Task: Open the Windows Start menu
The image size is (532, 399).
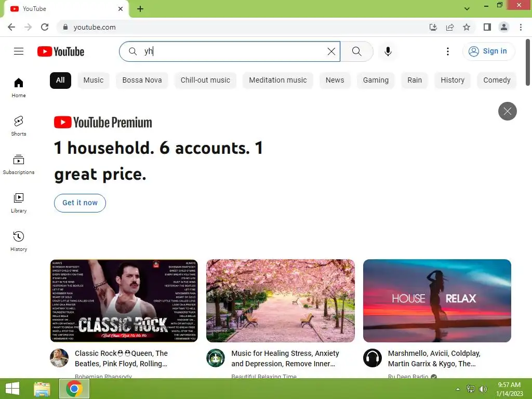Action: point(12,389)
